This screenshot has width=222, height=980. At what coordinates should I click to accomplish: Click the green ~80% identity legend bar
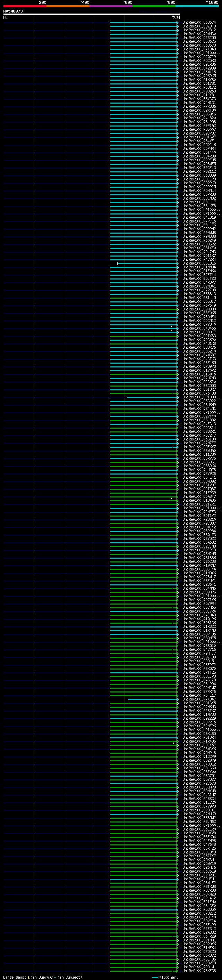(x=154, y=6)
